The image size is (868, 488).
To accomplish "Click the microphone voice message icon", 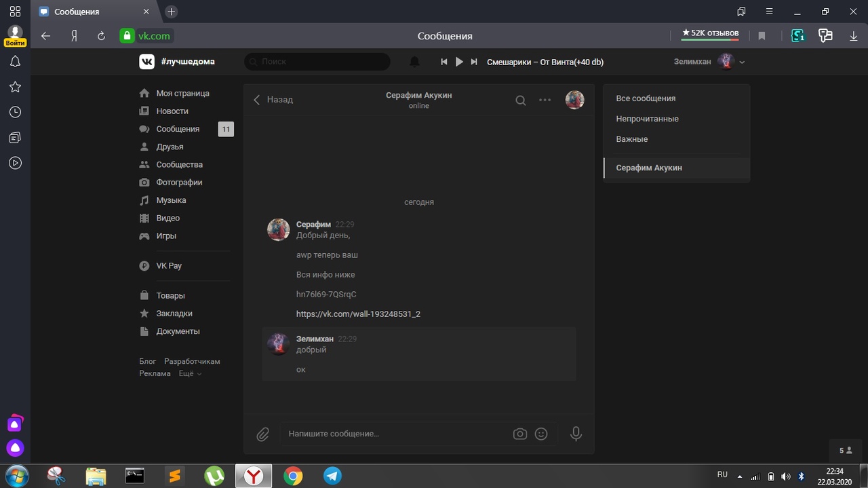I will pos(576,434).
